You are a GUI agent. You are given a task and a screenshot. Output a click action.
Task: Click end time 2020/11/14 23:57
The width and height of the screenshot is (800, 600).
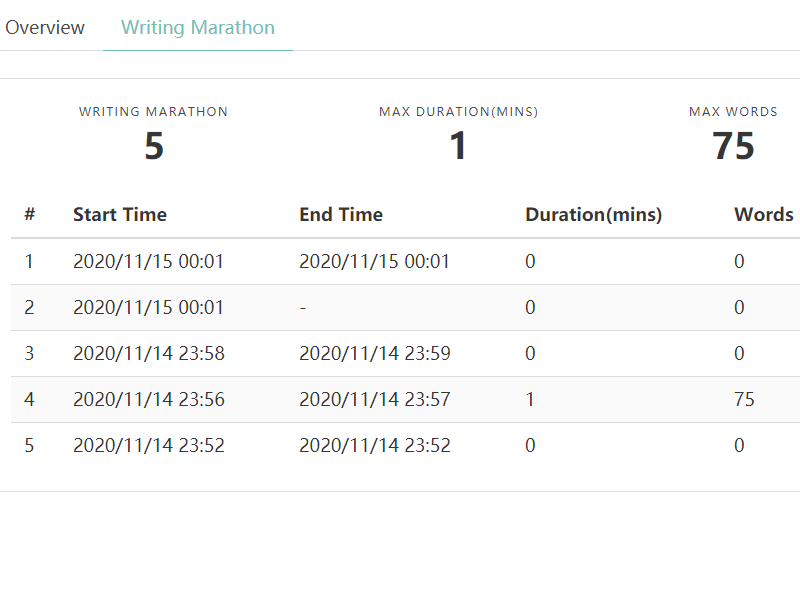pos(375,400)
